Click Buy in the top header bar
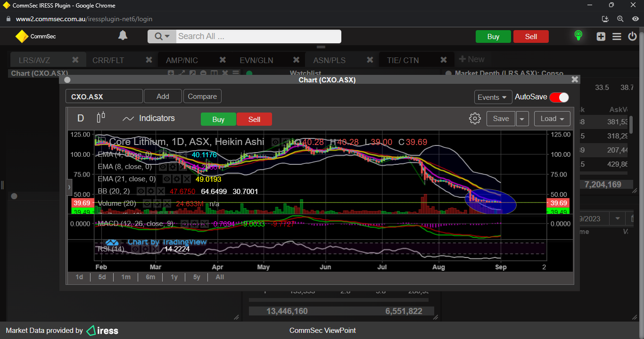Image resolution: width=644 pixels, height=339 pixels. [x=493, y=37]
